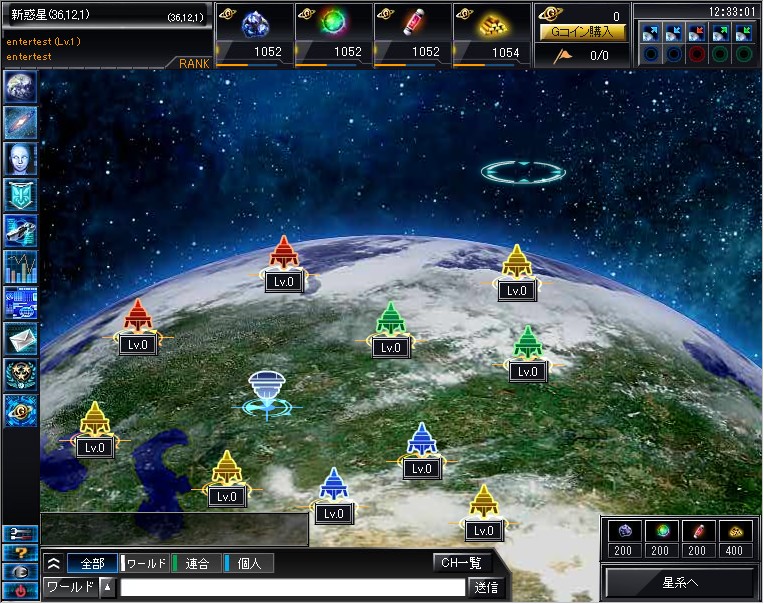Click the gold bars resource icon

coord(493,24)
